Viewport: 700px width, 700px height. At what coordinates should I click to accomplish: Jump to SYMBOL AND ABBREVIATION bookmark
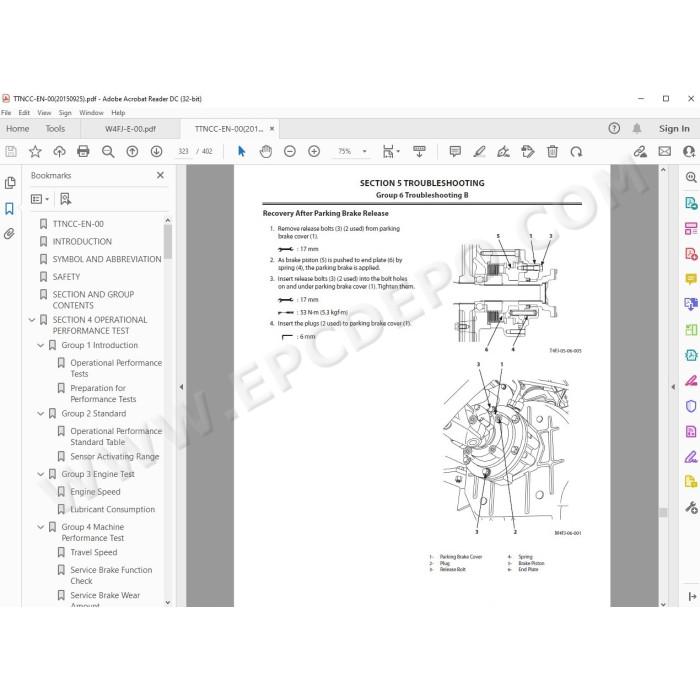coord(107,259)
